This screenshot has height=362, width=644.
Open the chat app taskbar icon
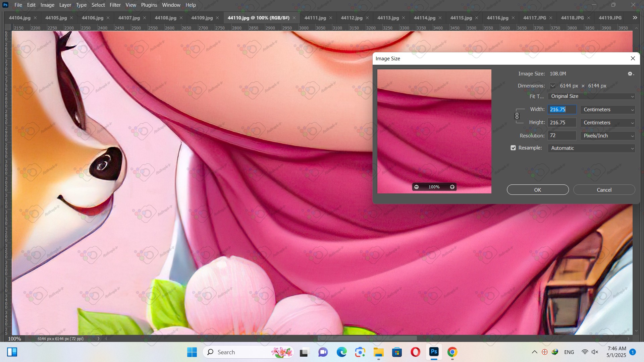(323, 352)
